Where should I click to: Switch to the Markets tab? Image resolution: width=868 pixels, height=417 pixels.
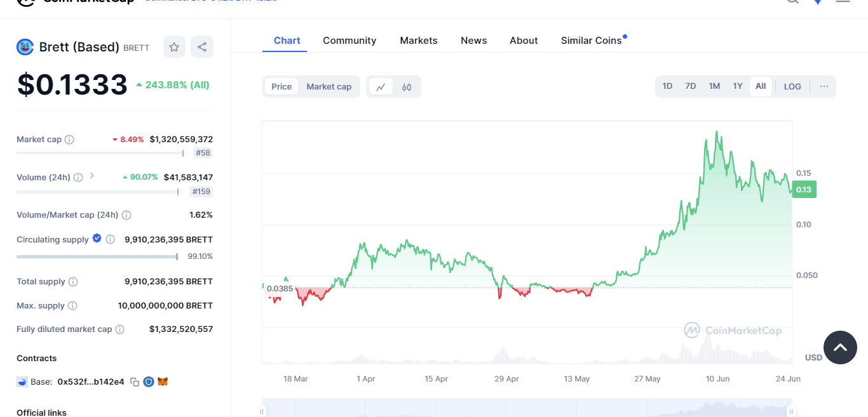coord(419,41)
